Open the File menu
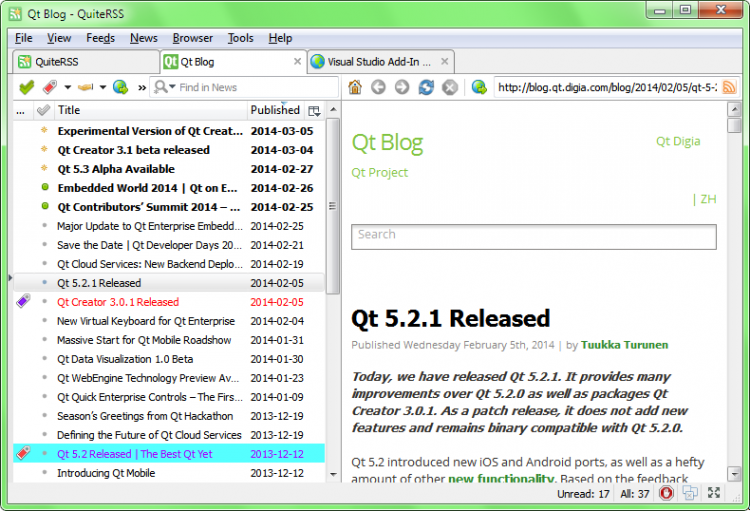Image resolution: width=750 pixels, height=511 pixels. (x=23, y=38)
